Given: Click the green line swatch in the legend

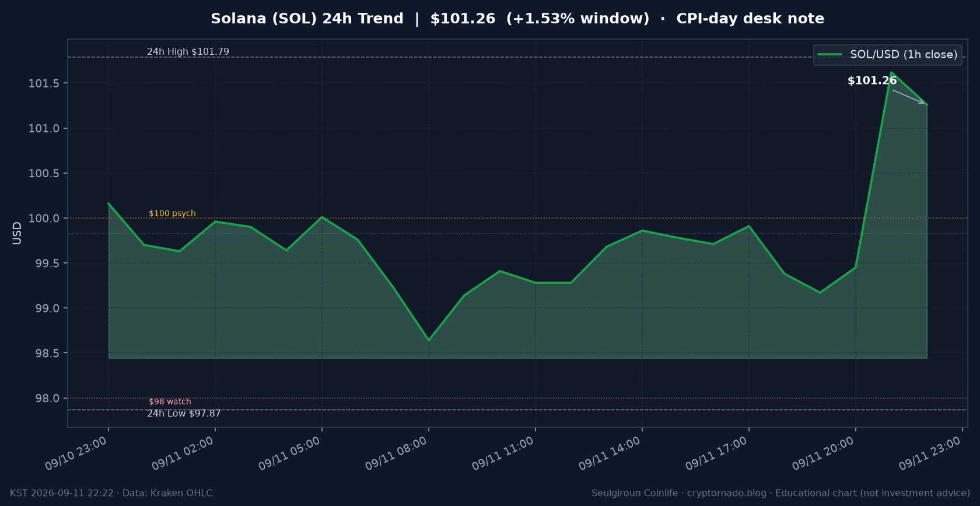Looking at the screenshot, I should pyautogui.click(x=829, y=54).
